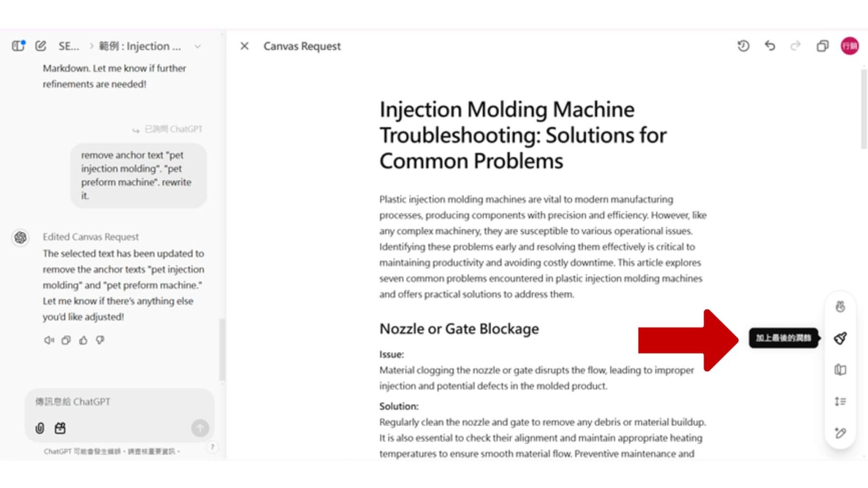Viewport: 868px width, 488px height.
Task: Open the adjust length tool
Action: (840, 401)
